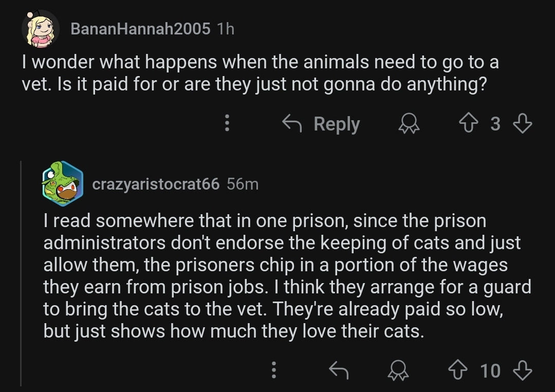Click the 1h timestamp on first comment
The image size is (555, 392).
pos(226,29)
